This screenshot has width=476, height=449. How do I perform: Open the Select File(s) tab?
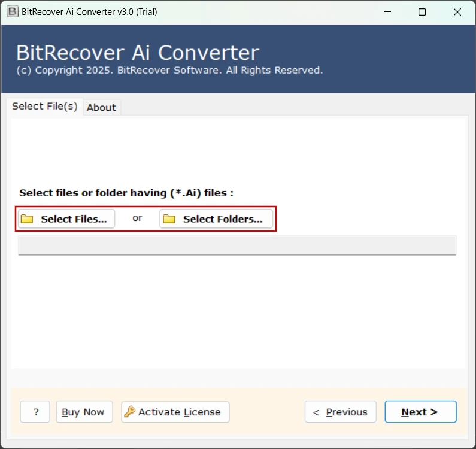click(45, 106)
